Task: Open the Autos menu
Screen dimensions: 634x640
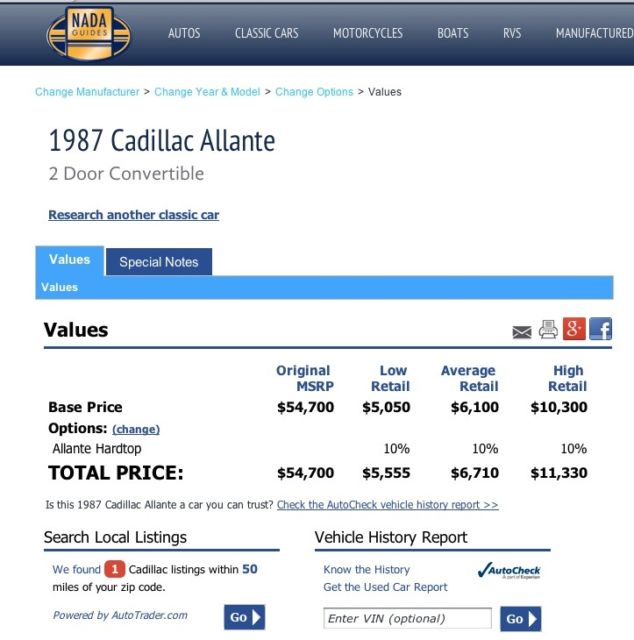Action: point(184,33)
